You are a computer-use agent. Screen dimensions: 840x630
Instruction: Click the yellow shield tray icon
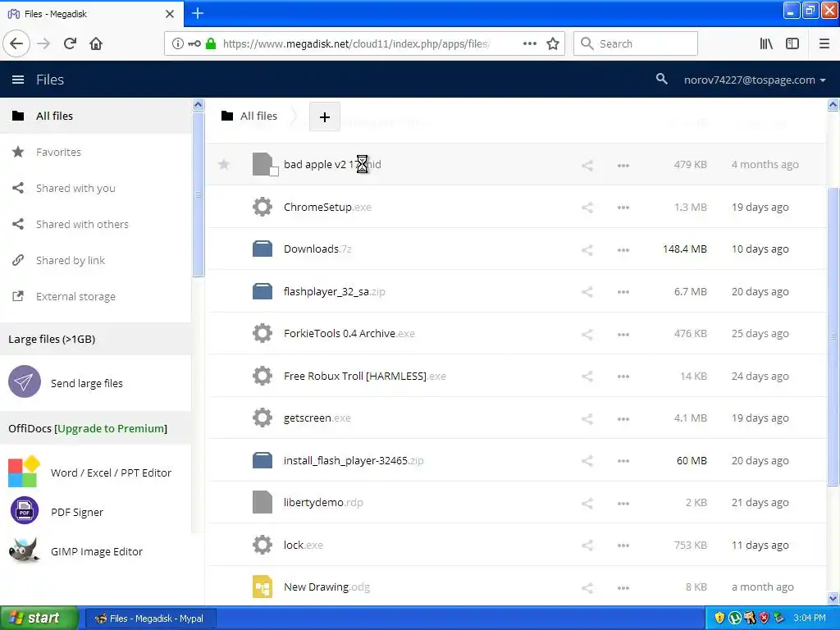pos(719,618)
